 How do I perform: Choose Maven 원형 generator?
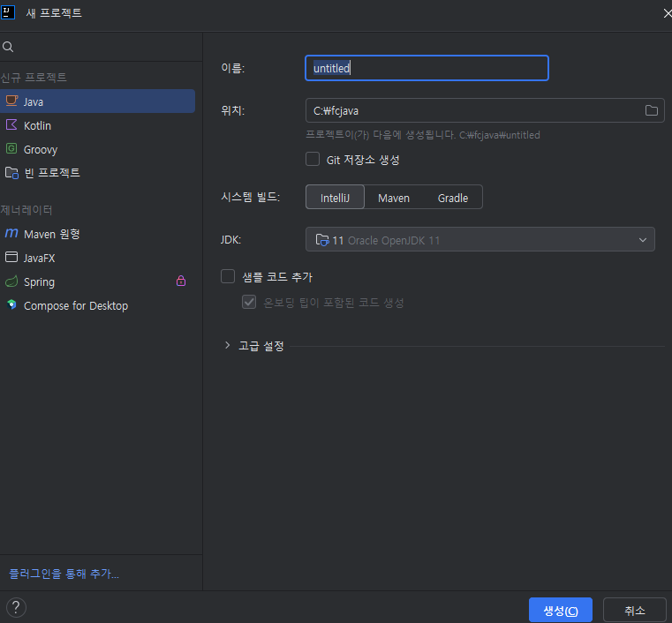click(97, 234)
